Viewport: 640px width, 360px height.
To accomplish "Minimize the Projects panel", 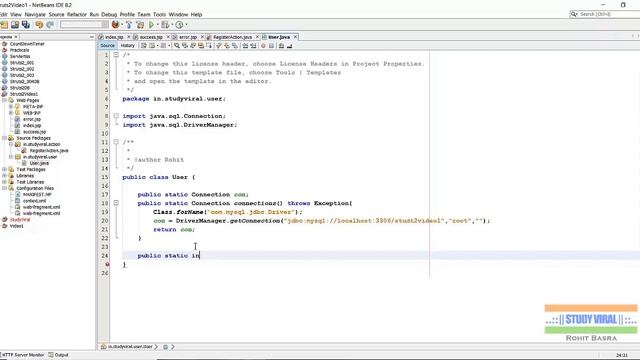I will click(x=91, y=37).
